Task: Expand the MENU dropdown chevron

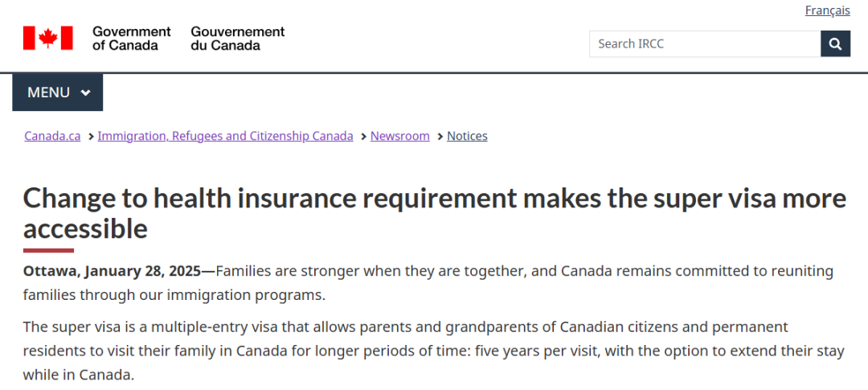Action: click(85, 92)
